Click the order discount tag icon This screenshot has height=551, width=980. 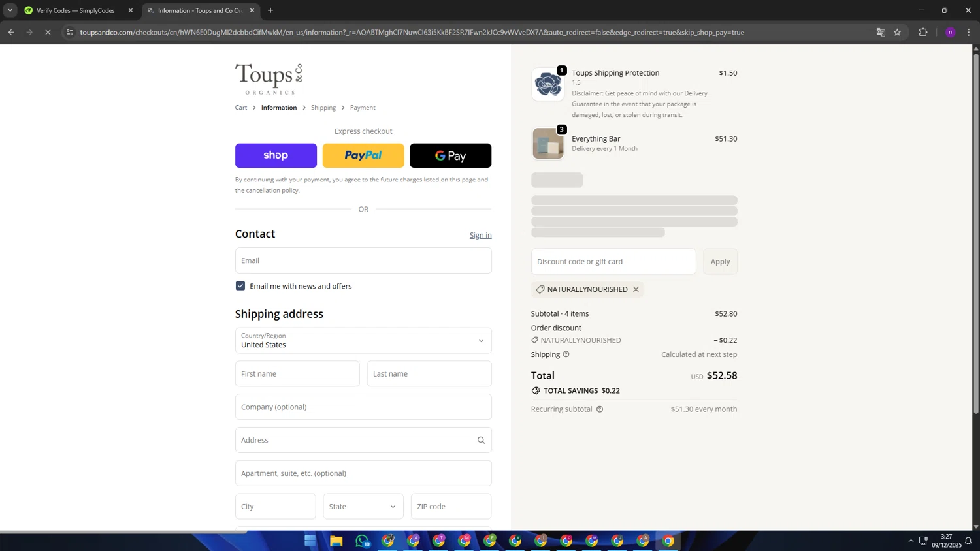coord(535,340)
